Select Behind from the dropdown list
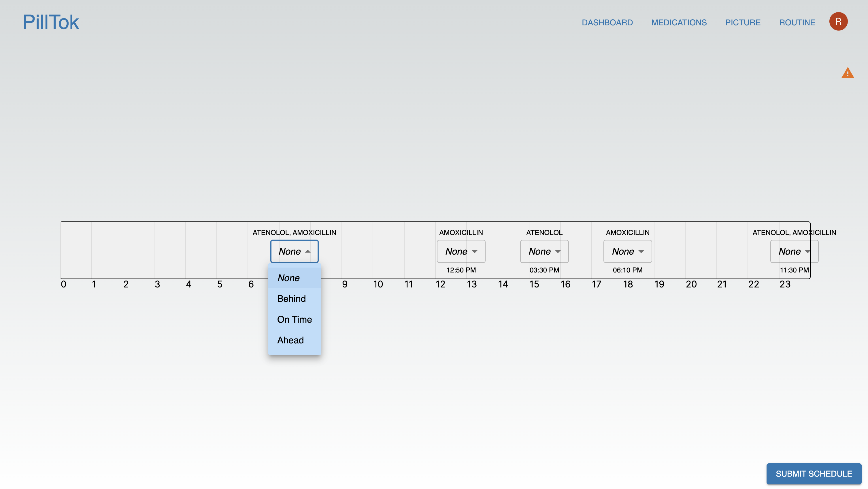The image size is (868, 489). 291,298
